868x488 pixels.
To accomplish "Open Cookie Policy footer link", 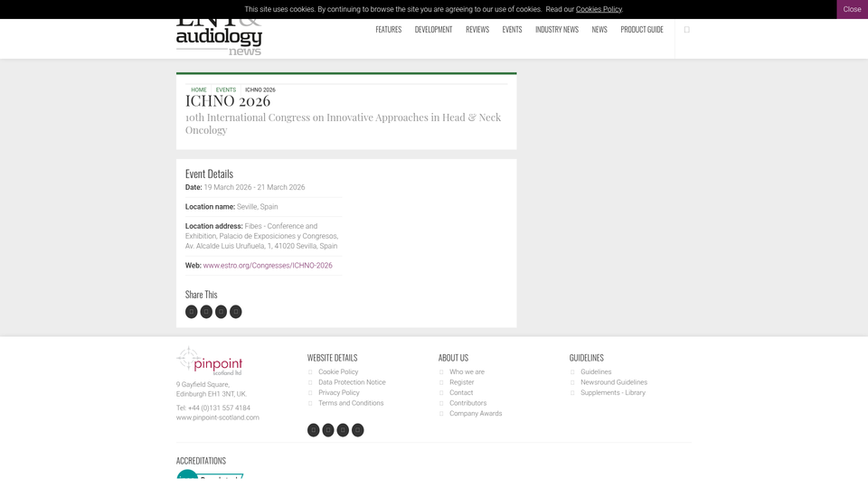I will pyautogui.click(x=338, y=371).
